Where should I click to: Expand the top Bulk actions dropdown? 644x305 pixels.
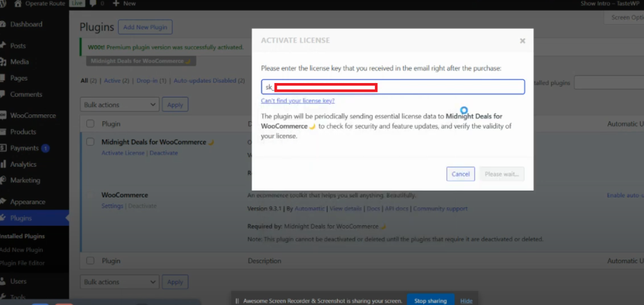(119, 105)
